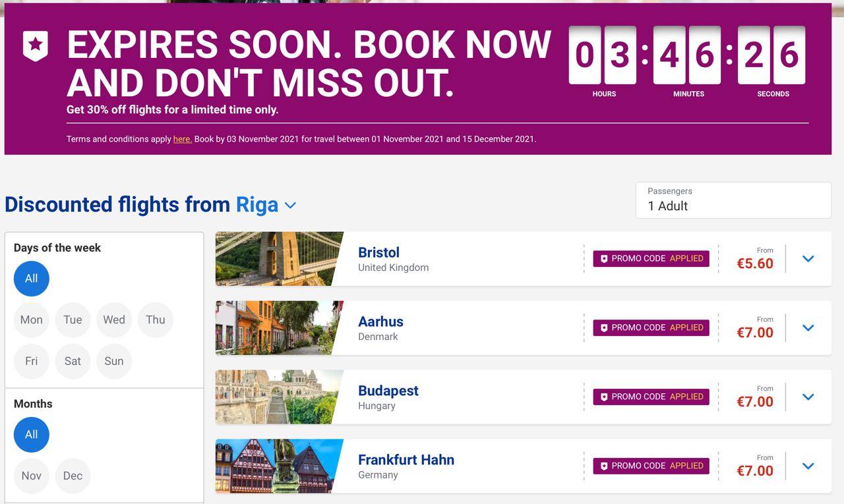
Task: Click the shield icon in Aarhus promo badge
Action: pyautogui.click(x=603, y=328)
